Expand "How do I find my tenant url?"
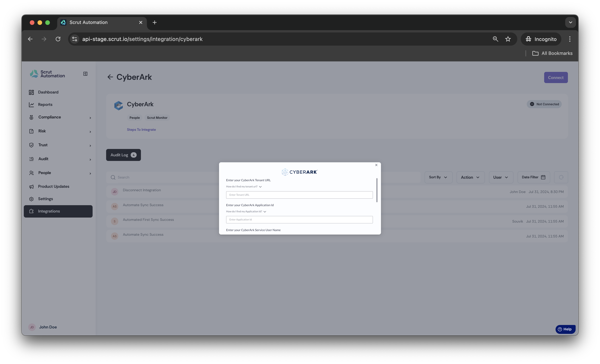Screen dimensions: 600x364 tap(244, 187)
